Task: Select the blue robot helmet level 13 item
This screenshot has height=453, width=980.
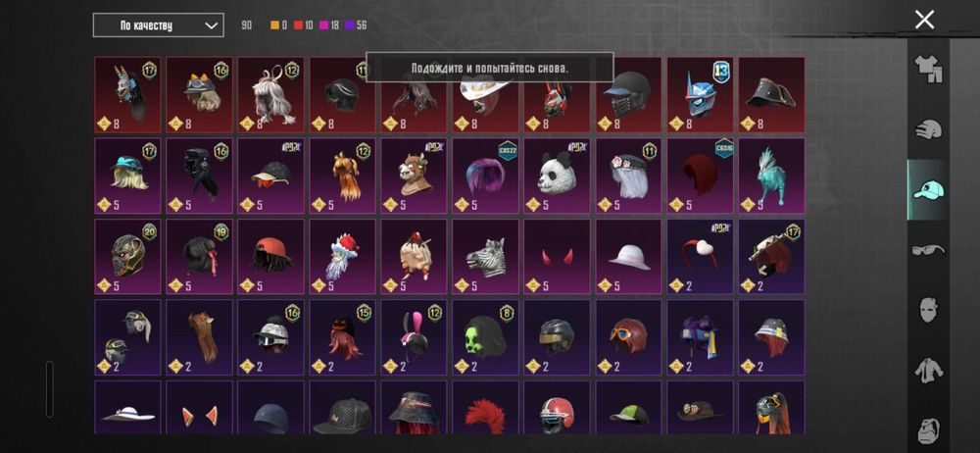Action: click(x=700, y=95)
